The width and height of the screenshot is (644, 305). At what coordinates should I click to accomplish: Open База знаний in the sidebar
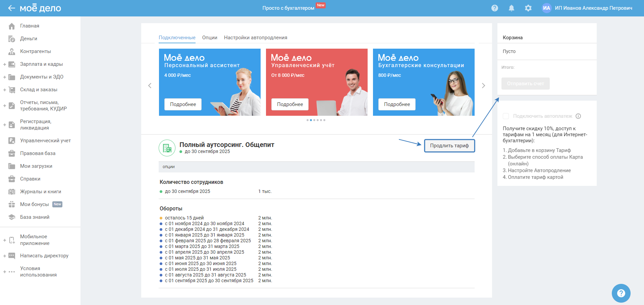[x=35, y=217]
